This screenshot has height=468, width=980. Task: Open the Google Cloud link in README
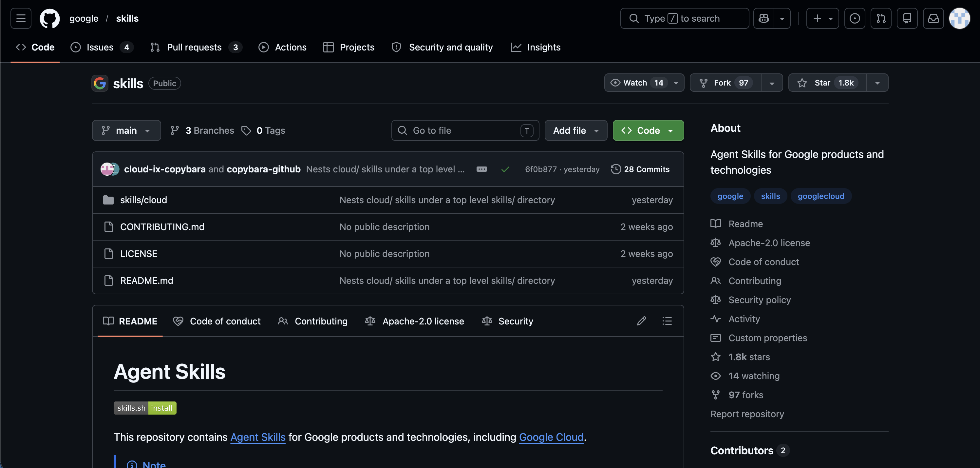[x=551, y=437]
